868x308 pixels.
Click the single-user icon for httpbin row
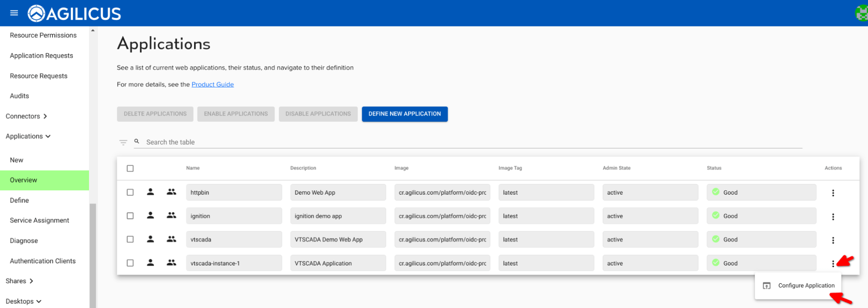coord(150,192)
